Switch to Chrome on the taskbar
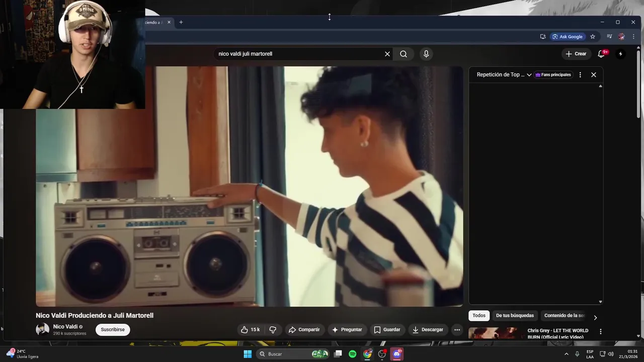644x362 pixels. [x=368, y=354]
